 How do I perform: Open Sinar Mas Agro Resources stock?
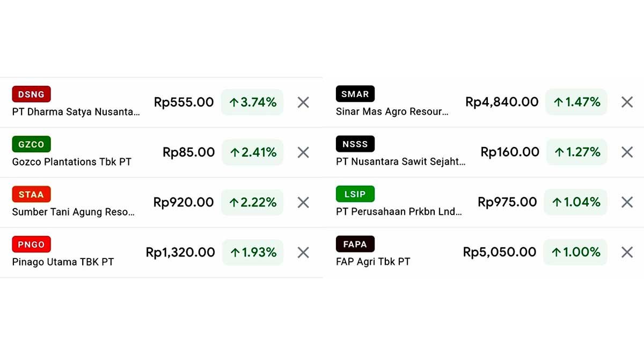point(392,112)
